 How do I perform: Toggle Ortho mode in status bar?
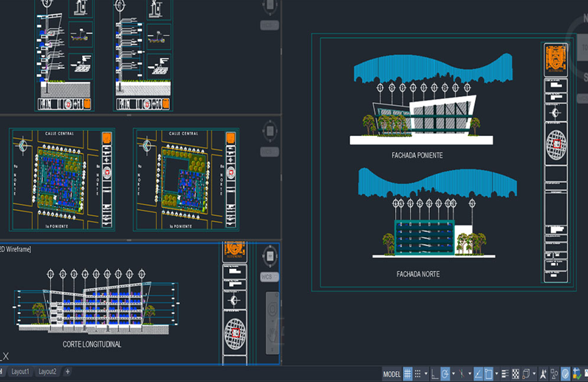(x=434, y=374)
